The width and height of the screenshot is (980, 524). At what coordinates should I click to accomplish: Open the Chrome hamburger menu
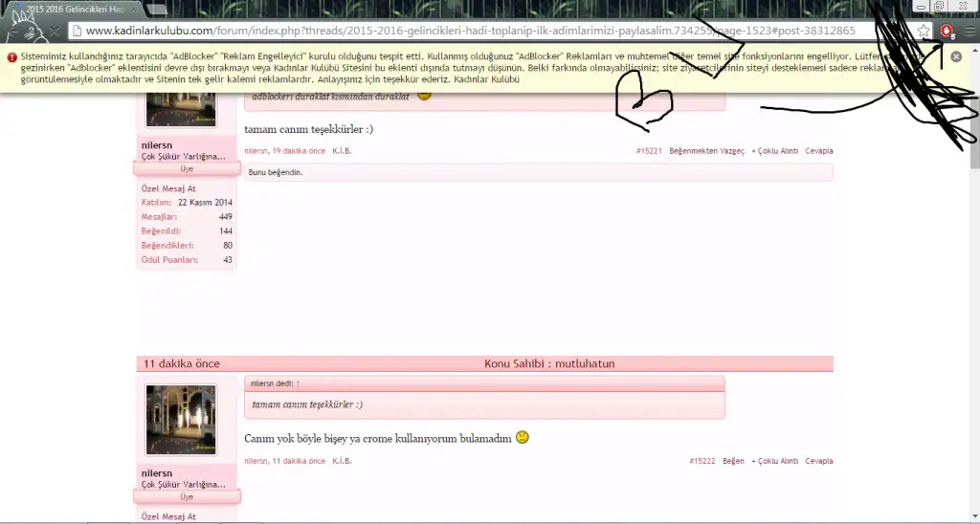coord(969,31)
